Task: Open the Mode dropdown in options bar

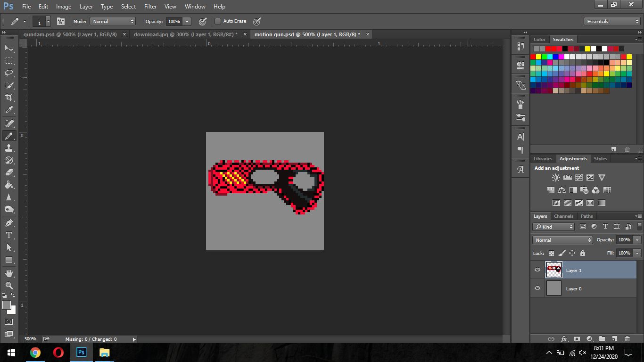Action: 113,21
